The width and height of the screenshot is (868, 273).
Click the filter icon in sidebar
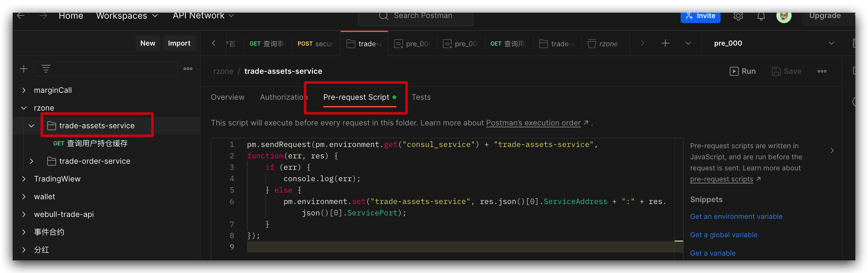click(x=46, y=69)
